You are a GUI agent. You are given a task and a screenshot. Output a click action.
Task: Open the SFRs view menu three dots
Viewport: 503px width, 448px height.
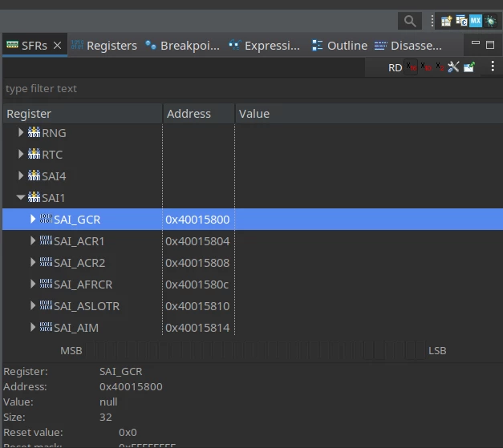[x=493, y=67]
